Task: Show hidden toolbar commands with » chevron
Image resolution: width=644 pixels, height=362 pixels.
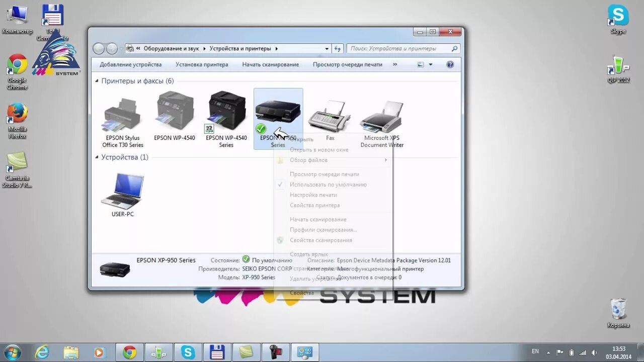Action: (395, 64)
